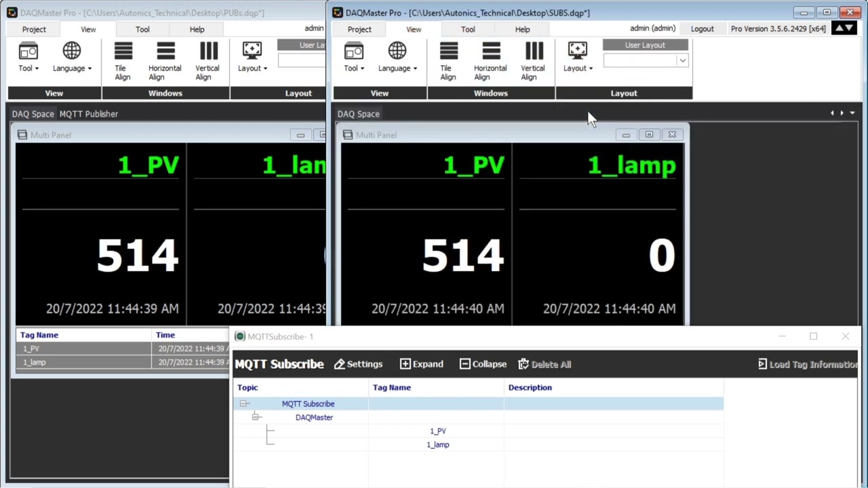Apply Horizontal Align in SUBS window
The image size is (868, 488).
click(x=490, y=61)
